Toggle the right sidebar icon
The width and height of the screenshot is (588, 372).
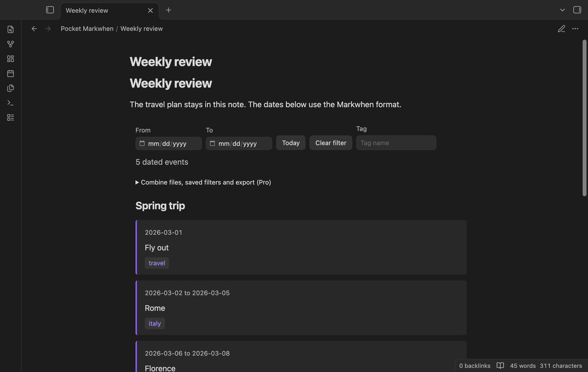[x=577, y=10]
